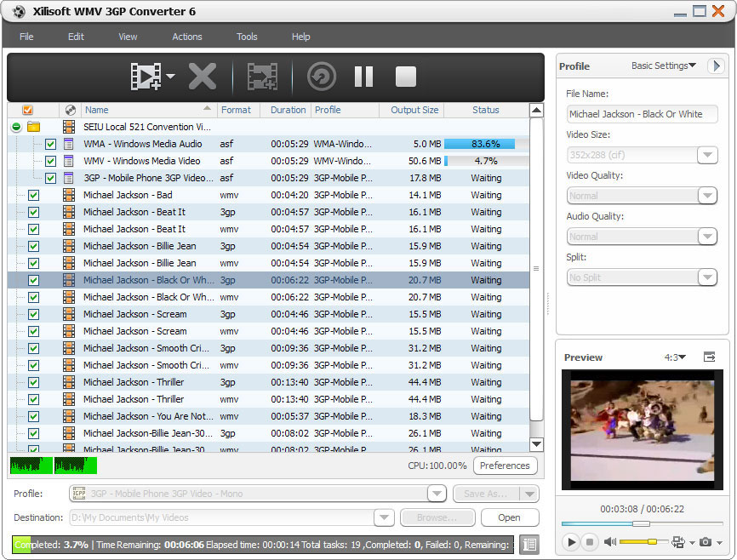Click the Add File toolbar icon
The height and width of the screenshot is (560, 737).
(146, 77)
